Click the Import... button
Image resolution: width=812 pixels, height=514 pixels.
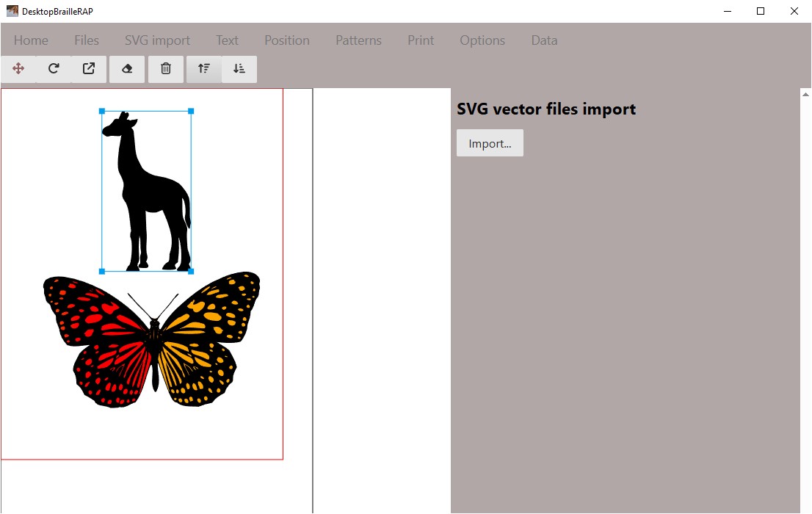(x=490, y=143)
